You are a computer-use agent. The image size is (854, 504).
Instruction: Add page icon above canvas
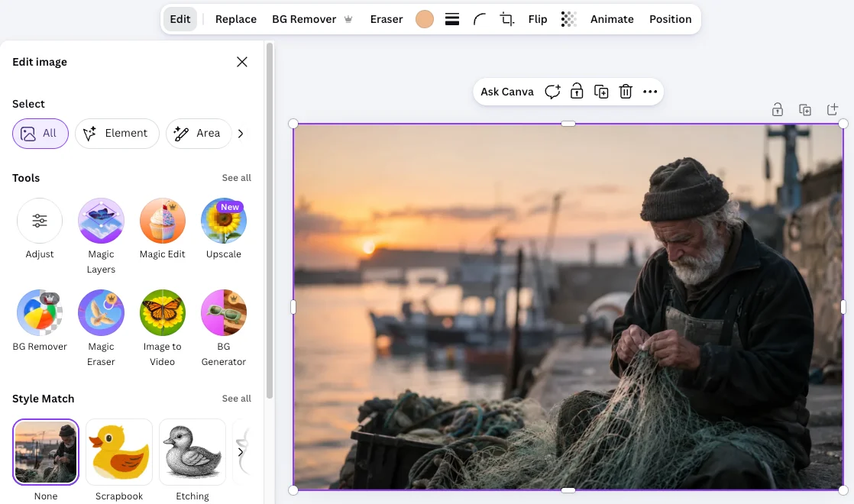click(x=832, y=109)
